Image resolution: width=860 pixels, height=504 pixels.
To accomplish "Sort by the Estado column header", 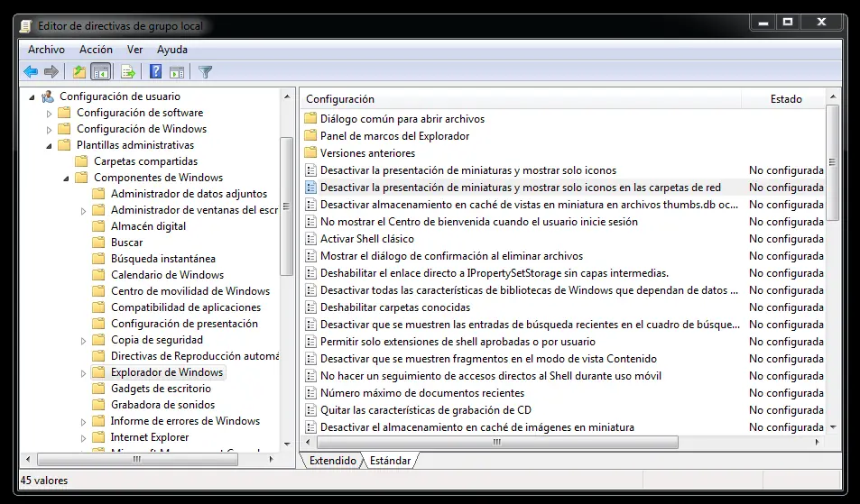I will click(x=785, y=99).
